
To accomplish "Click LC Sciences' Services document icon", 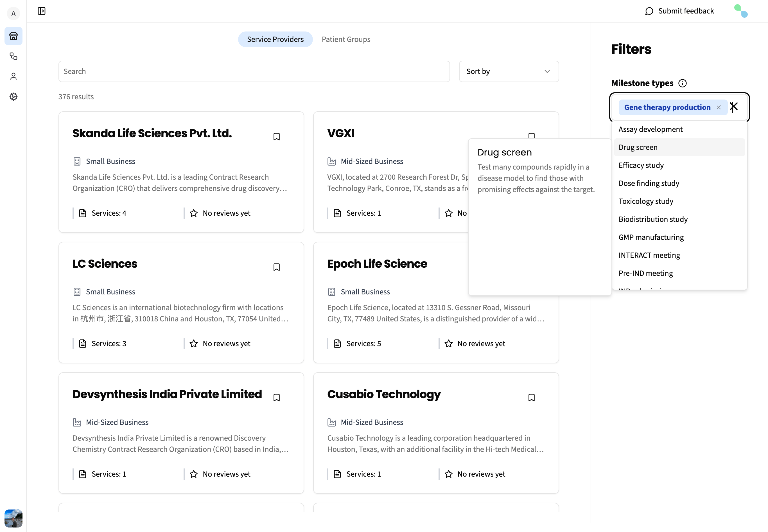I will coord(83,344).
